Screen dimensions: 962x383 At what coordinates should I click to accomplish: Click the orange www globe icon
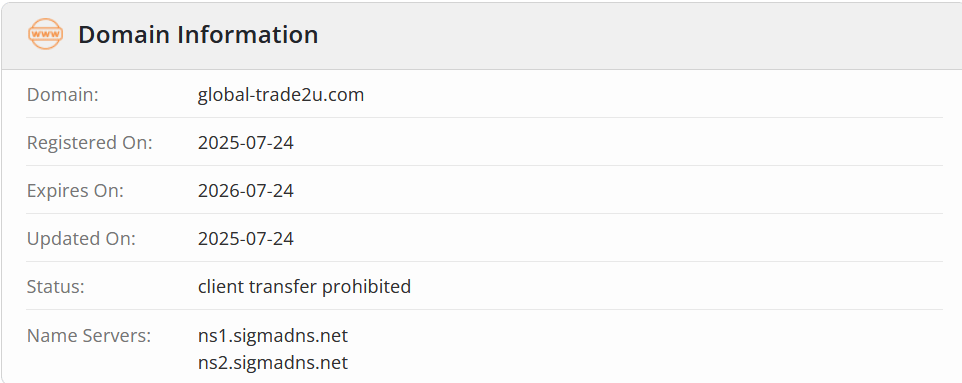coord(45,34)
